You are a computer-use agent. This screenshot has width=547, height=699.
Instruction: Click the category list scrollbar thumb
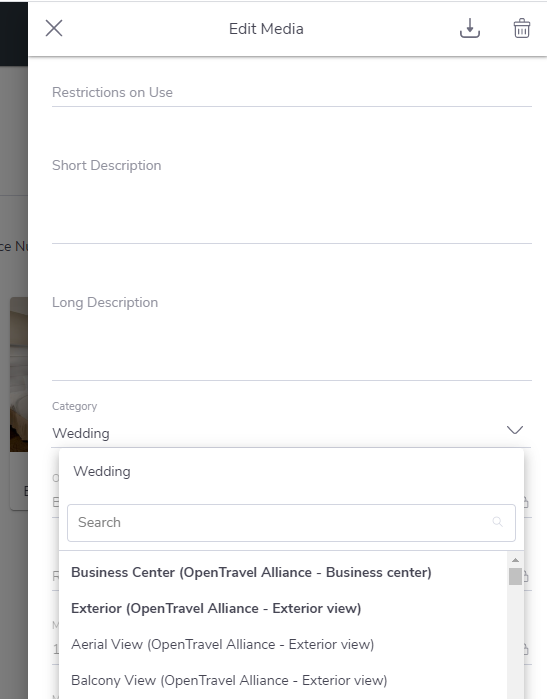[515, 576]
